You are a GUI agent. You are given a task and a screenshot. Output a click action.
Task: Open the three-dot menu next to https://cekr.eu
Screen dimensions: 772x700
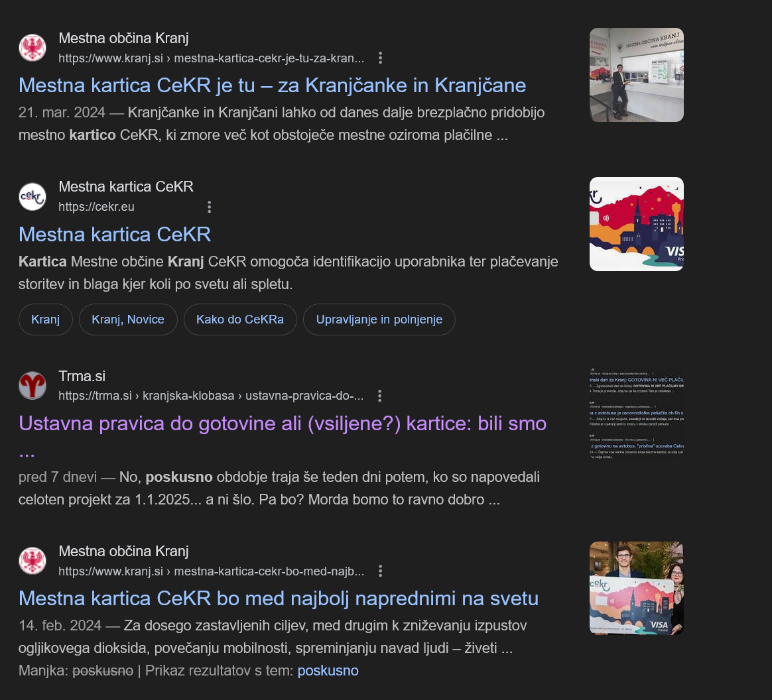pyautogui.click(x=209, y=207)
